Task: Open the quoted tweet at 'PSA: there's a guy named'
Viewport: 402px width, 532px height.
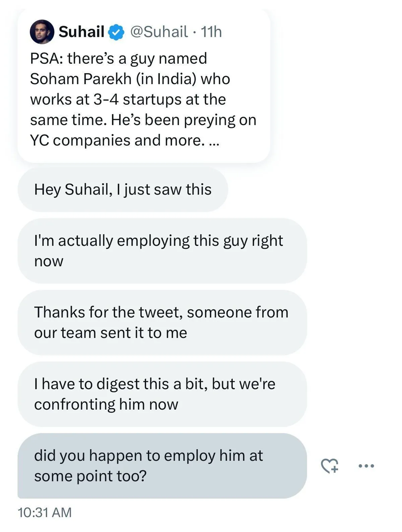Action: pos(119,58)
